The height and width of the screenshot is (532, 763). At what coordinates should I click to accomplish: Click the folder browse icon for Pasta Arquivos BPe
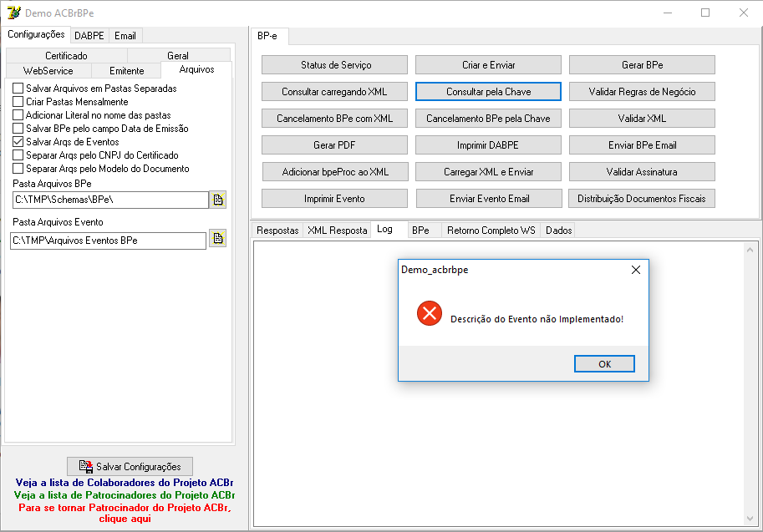coord(217,200)
